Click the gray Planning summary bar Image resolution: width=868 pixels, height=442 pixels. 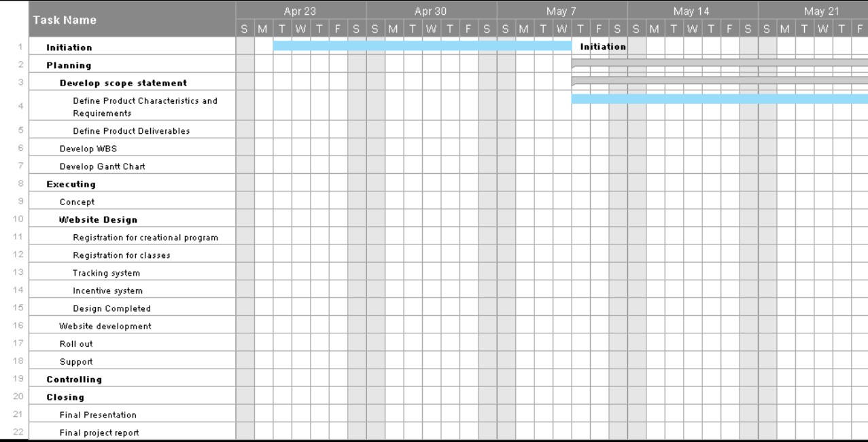click(720, 62)
